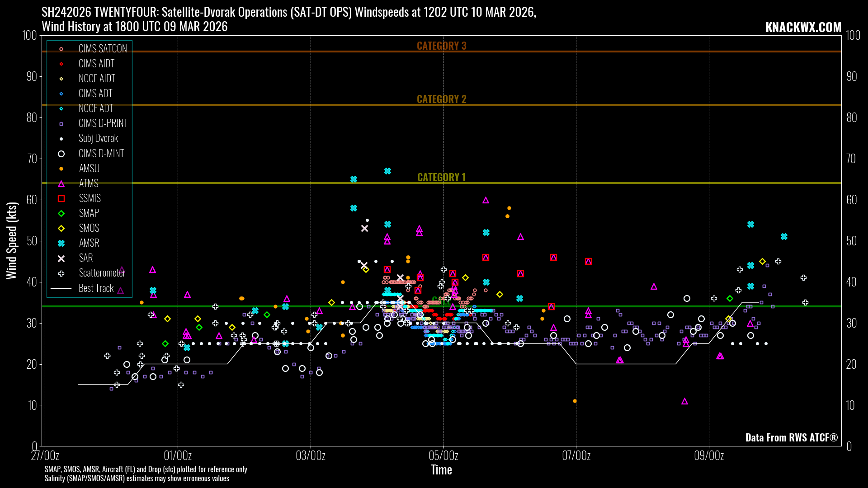
Task: Click the SMOS yellow diamond legend icon
Action: coord(61,228)
